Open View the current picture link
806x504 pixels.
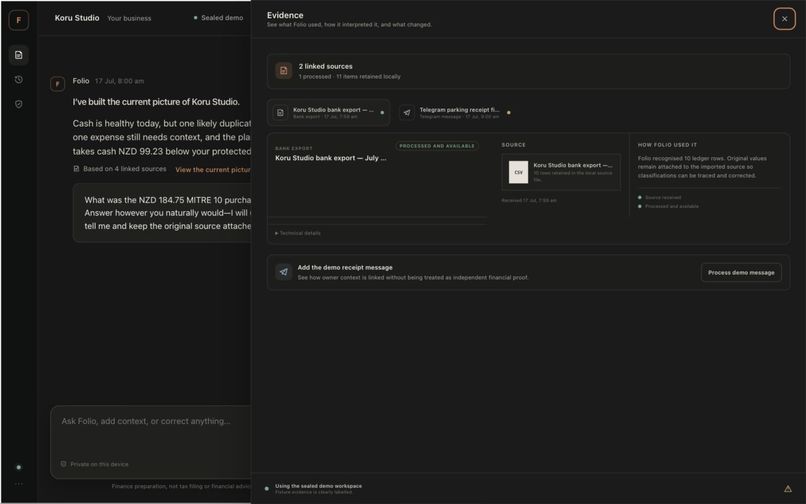[x=212, y=170]
